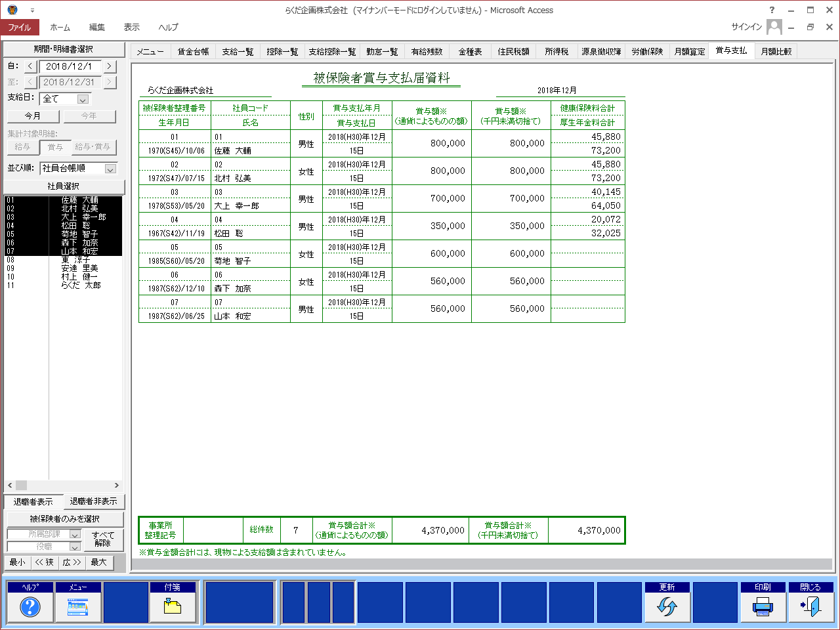Step start date forward with right arrow
Image resolution: width=840 pixels, height=630 pixels.
(109, 66)
